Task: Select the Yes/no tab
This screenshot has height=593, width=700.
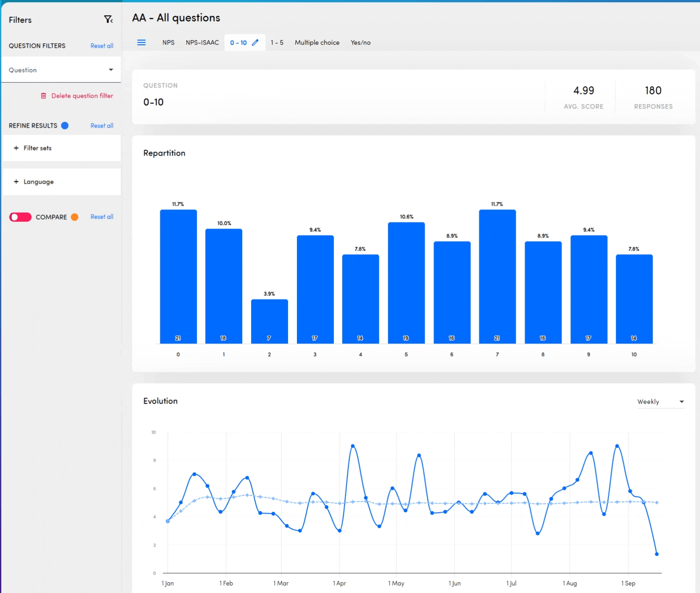Action: [x=361, y=43]
